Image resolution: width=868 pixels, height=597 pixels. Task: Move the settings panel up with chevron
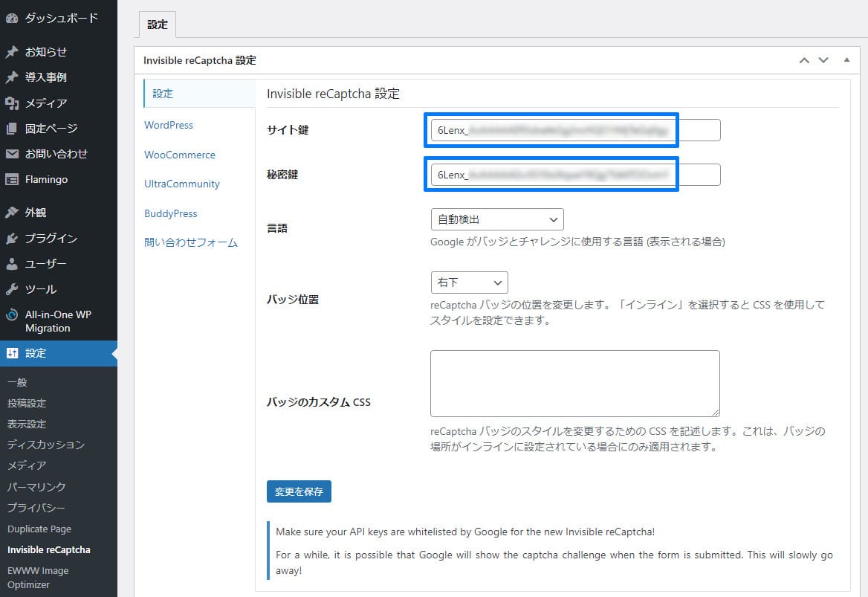point(804,60)
